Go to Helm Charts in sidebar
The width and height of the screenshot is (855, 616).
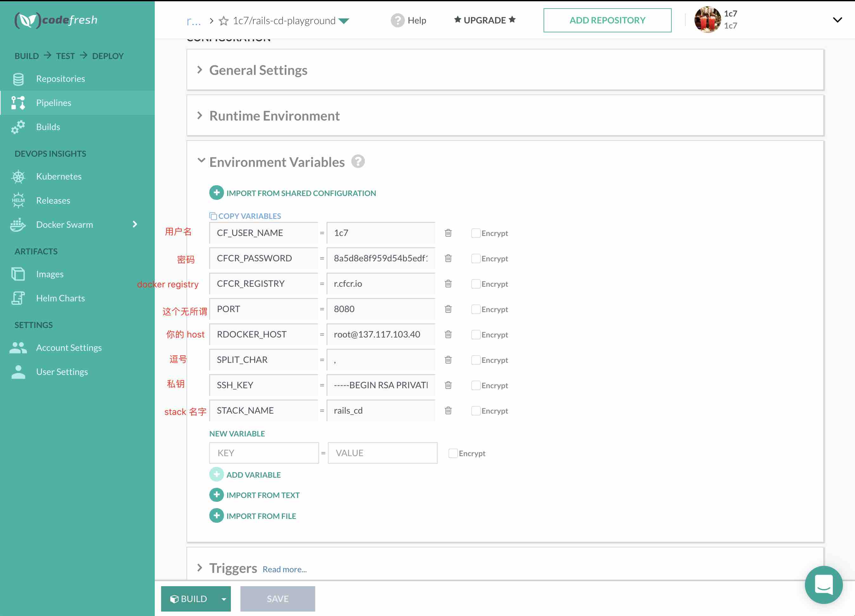pos(60,298)
